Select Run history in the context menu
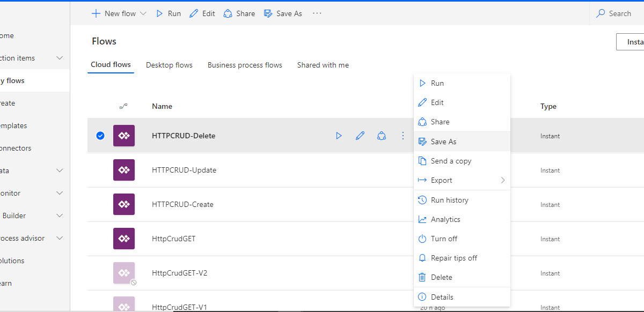The image size is (644, 312). coord(450,199)
